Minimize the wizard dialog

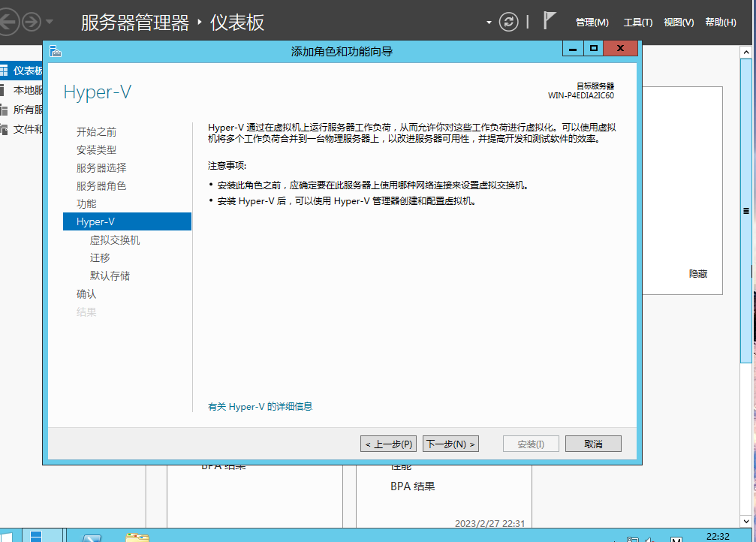(573, 48)
